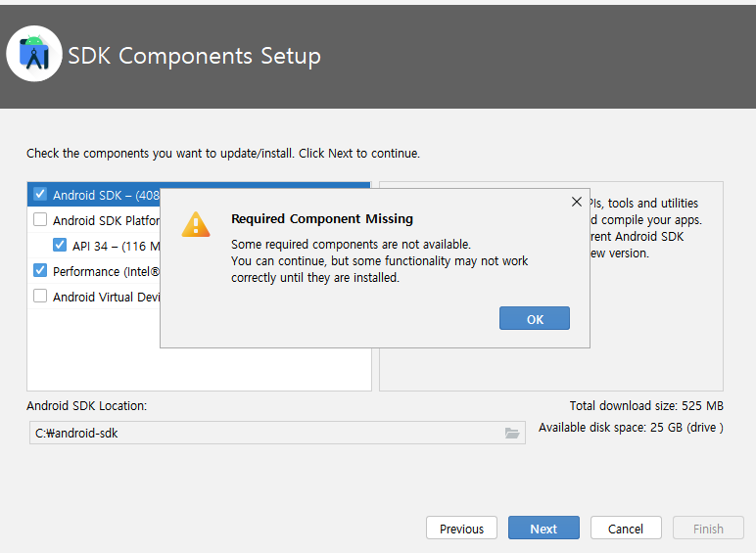Click the warning triangle icon in dialog
Viewport: 756px width, 553px height.
[196, 224]
